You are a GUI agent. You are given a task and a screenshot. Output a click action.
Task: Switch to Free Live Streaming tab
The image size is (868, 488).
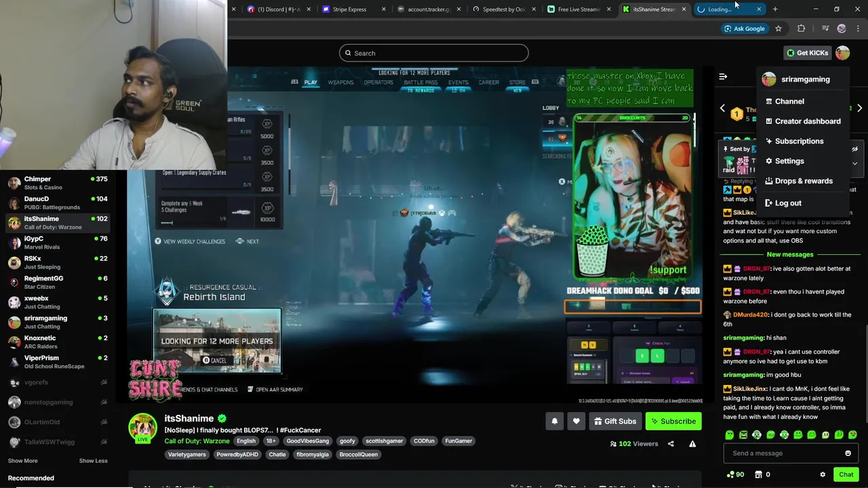tap(578, 9)
